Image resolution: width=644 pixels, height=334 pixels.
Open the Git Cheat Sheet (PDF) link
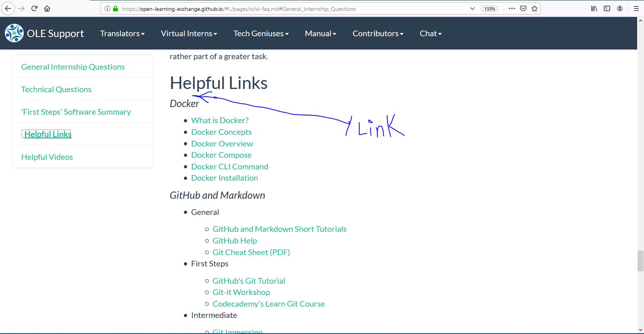click(251, 252)
